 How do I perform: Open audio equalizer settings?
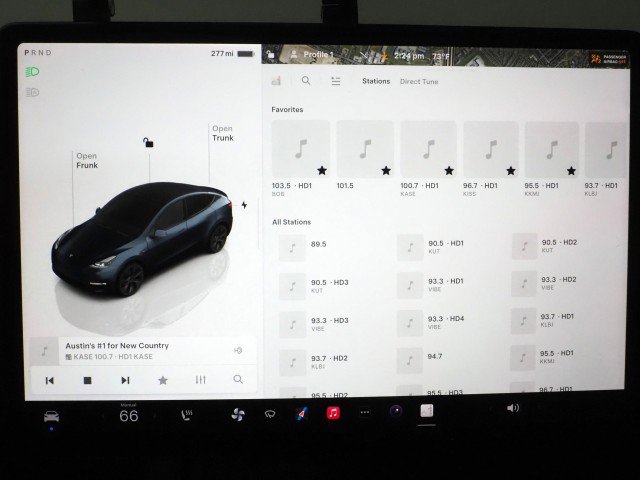(200, 380)
